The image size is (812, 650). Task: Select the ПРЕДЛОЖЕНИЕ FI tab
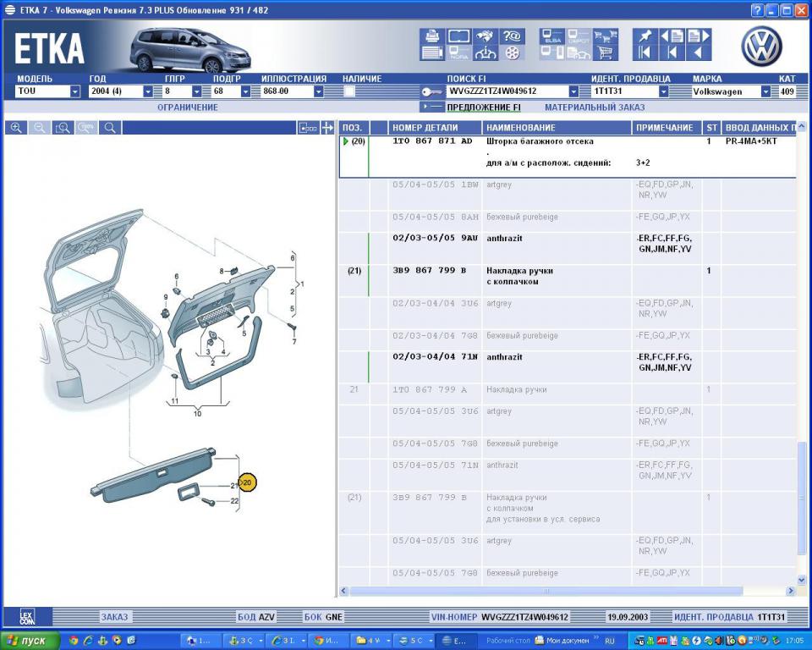click(484, 107)
